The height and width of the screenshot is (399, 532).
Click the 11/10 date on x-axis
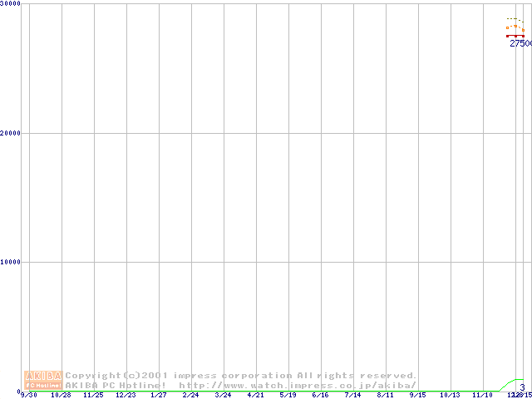[x=482, y=395]
